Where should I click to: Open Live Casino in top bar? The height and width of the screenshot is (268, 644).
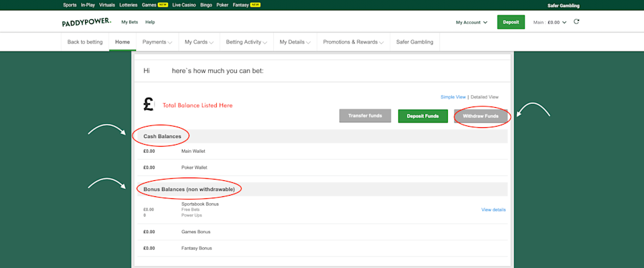[x=184, y=5]
